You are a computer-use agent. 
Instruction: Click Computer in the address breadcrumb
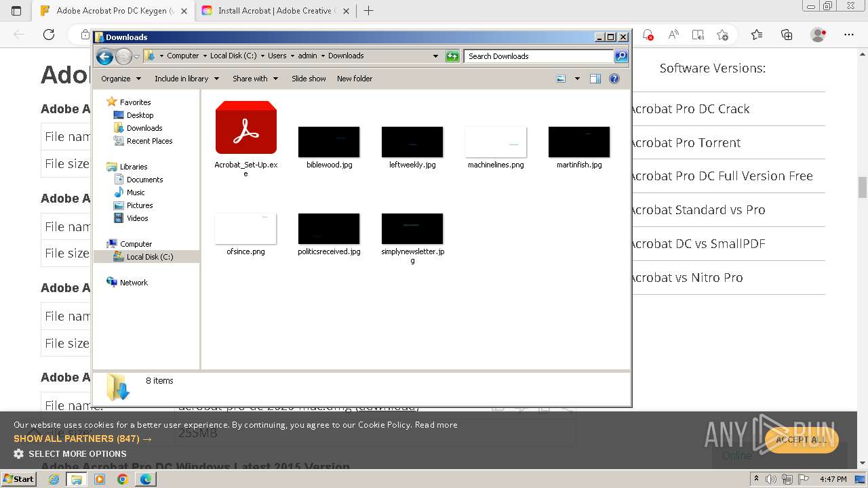tap(182, 56)
